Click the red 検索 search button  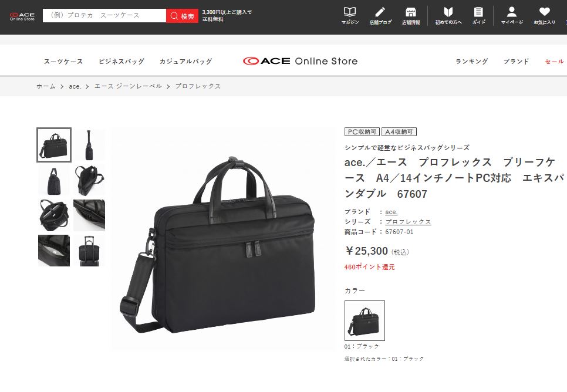(x=182, y=16)
